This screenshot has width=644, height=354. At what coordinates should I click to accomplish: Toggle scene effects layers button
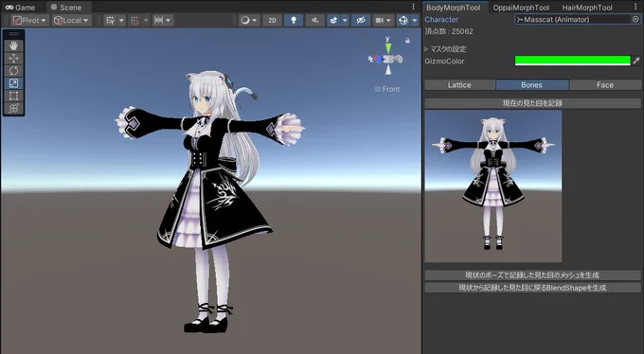pos(333,20)
